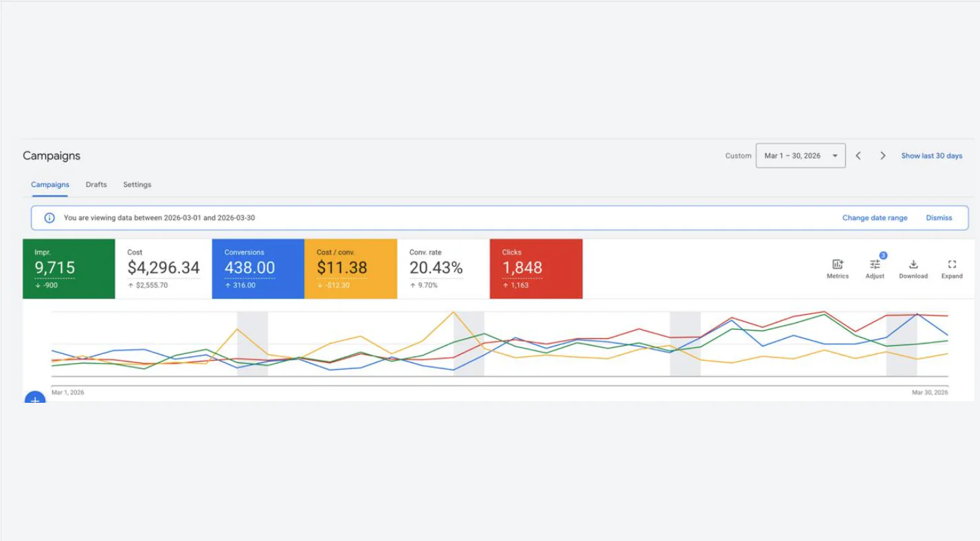Click the info icon in the date notice banner
The image size is (980, 541).
coord(49,218)
